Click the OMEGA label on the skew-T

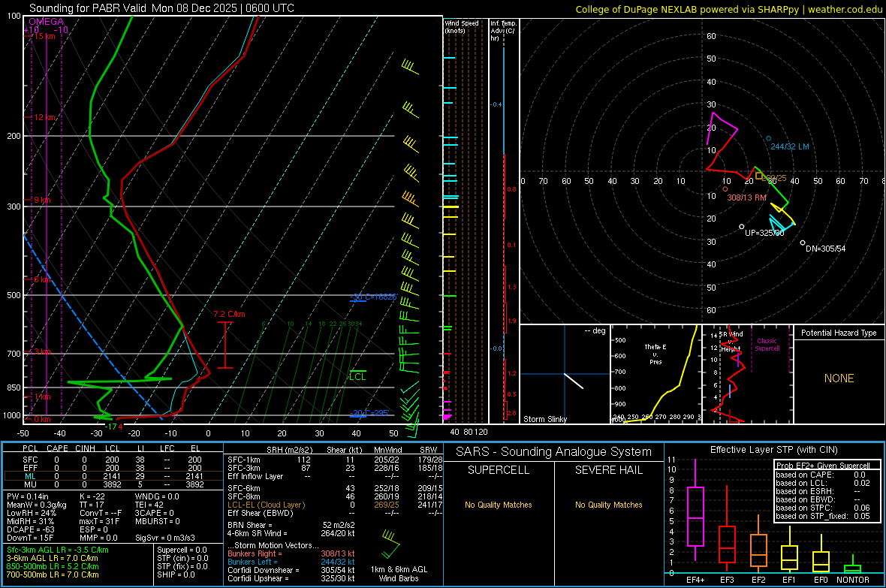pos(47,22)
